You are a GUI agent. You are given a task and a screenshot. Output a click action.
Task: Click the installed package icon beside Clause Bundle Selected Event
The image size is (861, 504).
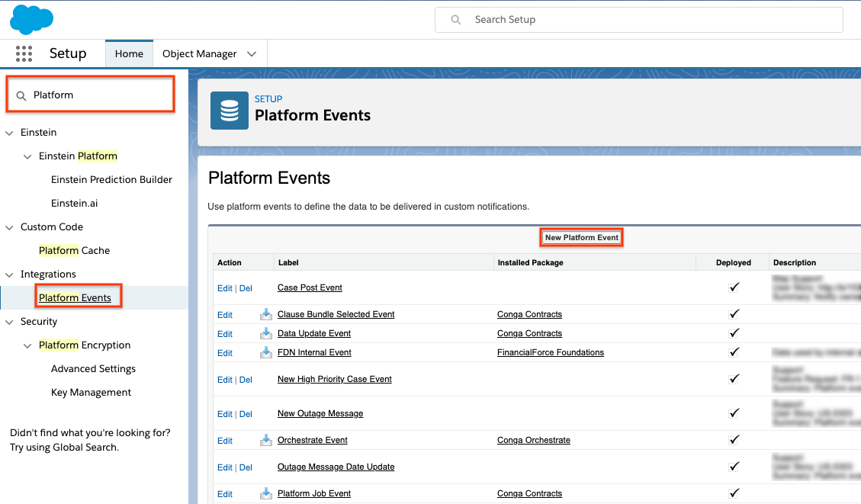265,314
